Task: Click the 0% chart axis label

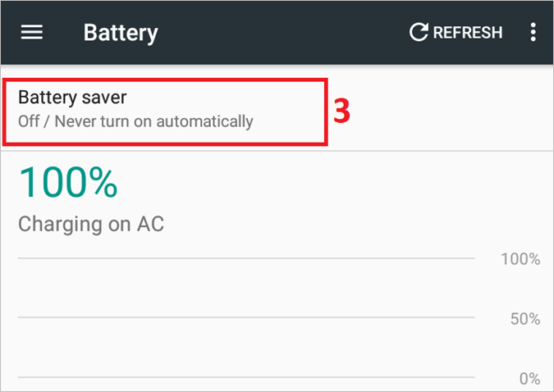Action: 529,379
